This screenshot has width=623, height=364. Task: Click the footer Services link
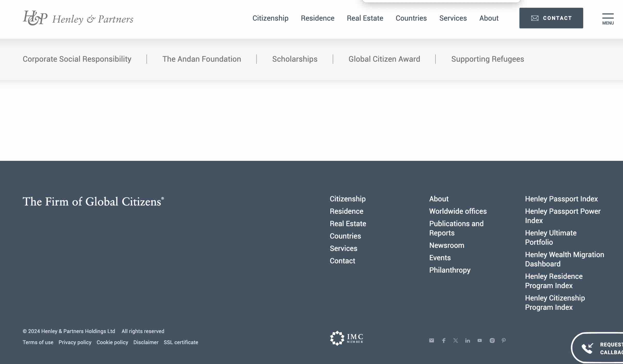click(344, 248)
